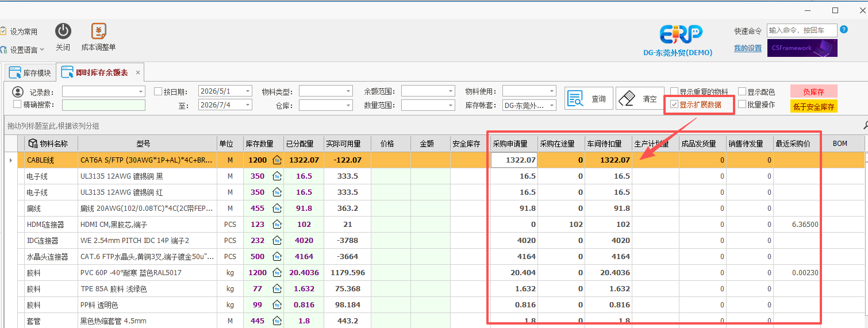Viewport: 868px width, 328px height.
Task: Click stock detail icon in 套管 row
Action: tap(276, 321)
